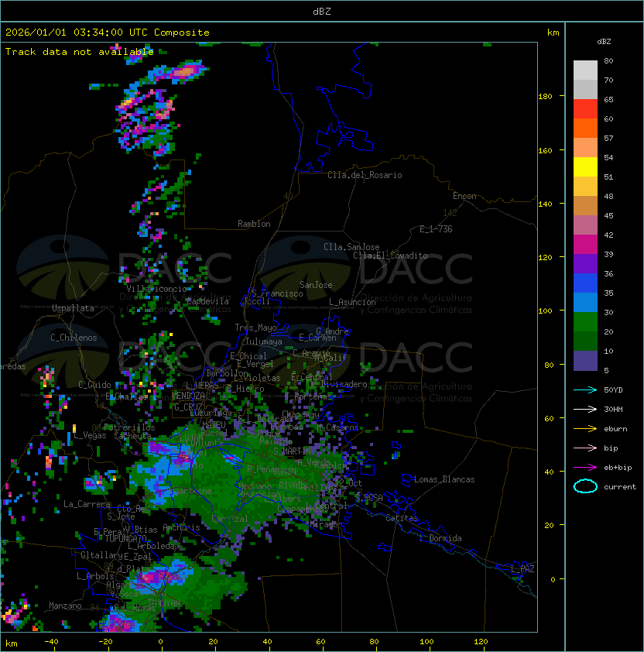644x652 pixels.
Task: Pick the top light gray dBZ swatch
Action: [x=585, y=70]
